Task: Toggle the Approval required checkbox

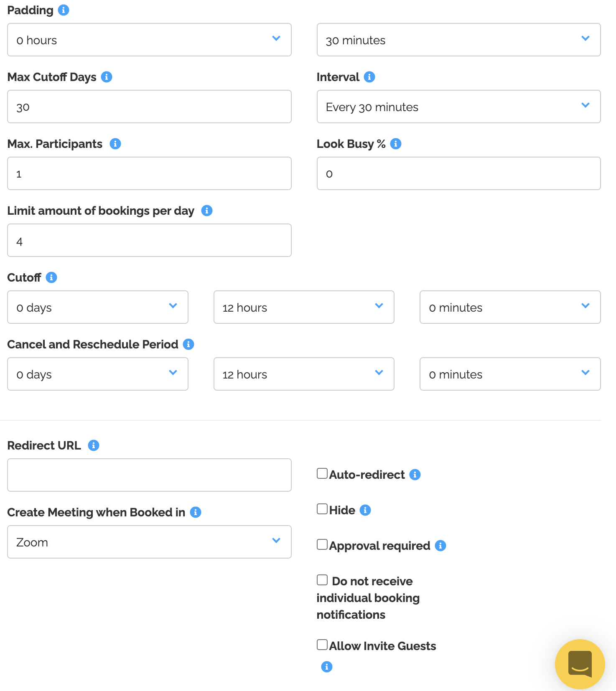Action: [322, 544]
